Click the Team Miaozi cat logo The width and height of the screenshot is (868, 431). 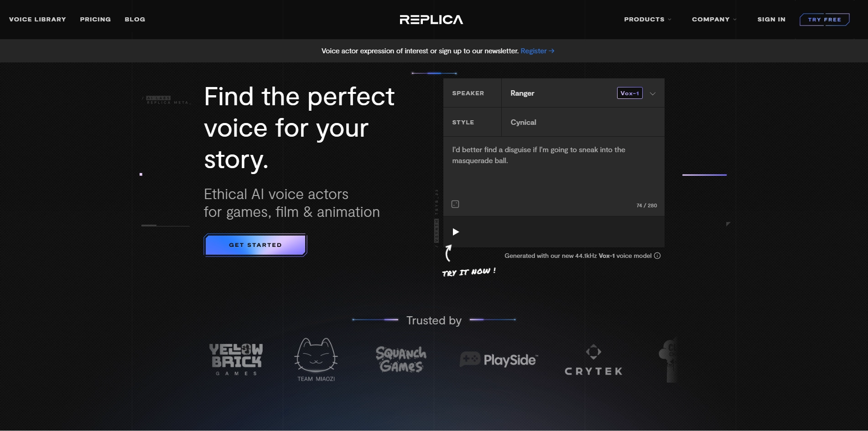pyautogui.click(x=316, y=360)
